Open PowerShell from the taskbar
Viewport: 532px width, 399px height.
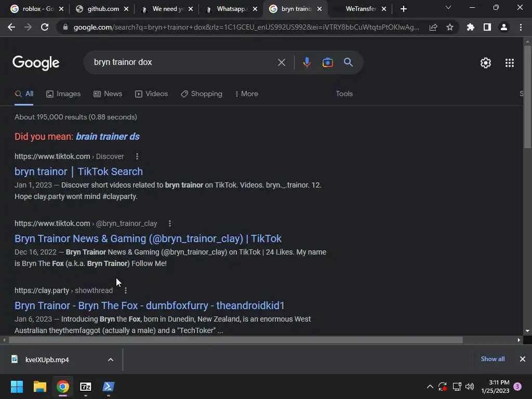click(109, 387)
